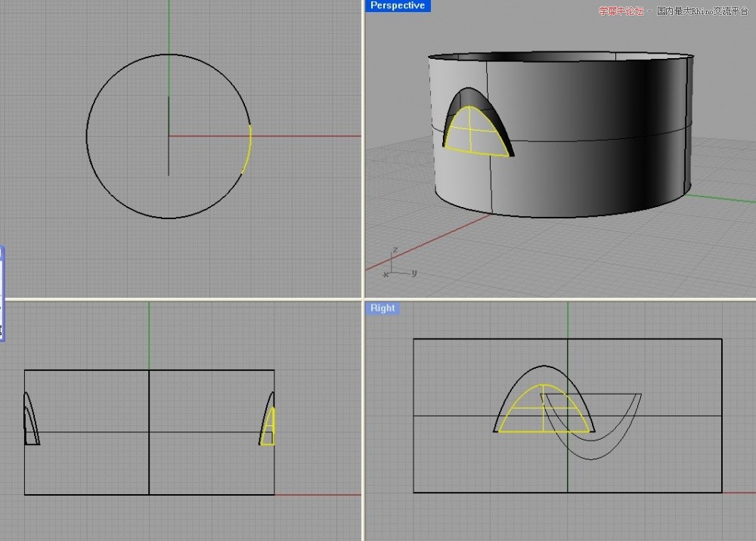The height and width of the screenshot is (541, 756).
Task: Click the yellow arc segment on the circle
Action: point(247,150)
